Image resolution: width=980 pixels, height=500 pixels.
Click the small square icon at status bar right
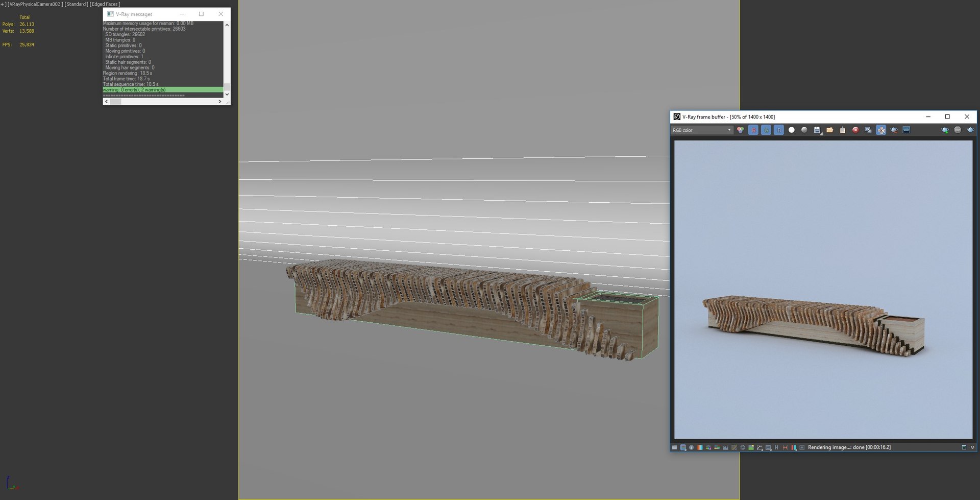(x=964, y=447)
